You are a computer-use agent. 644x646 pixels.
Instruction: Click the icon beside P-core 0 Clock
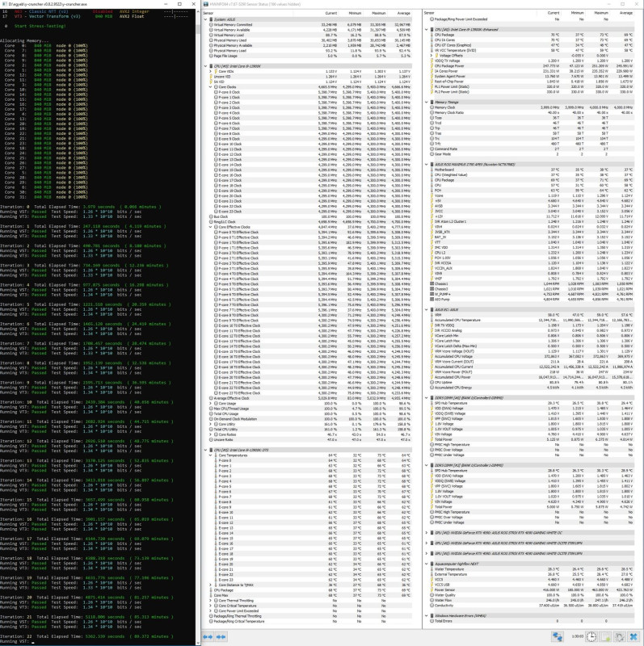point(216,92)
